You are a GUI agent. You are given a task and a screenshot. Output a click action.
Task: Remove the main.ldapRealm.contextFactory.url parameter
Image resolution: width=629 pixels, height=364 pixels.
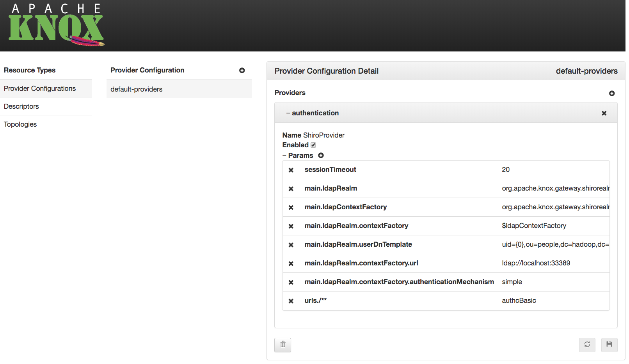click(291, 263)
